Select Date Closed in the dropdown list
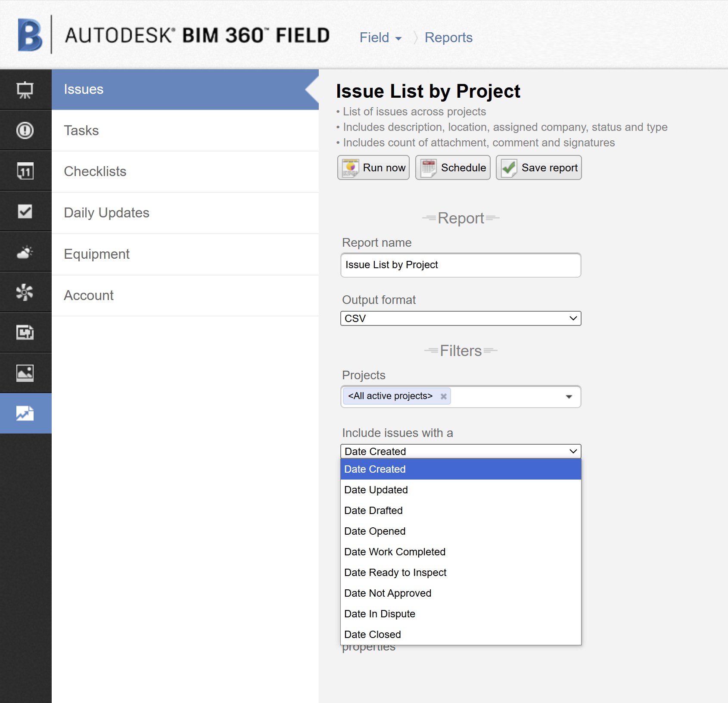Image resolution: width=728 pixels, height=703 pixels. (x=372, y=634)
